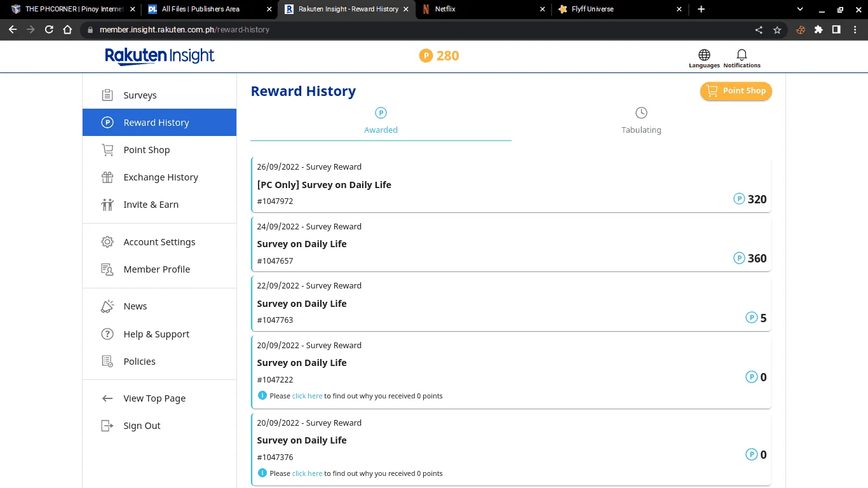Open Invite & Earn page
The image size is (868, 488).
[159, 205]
